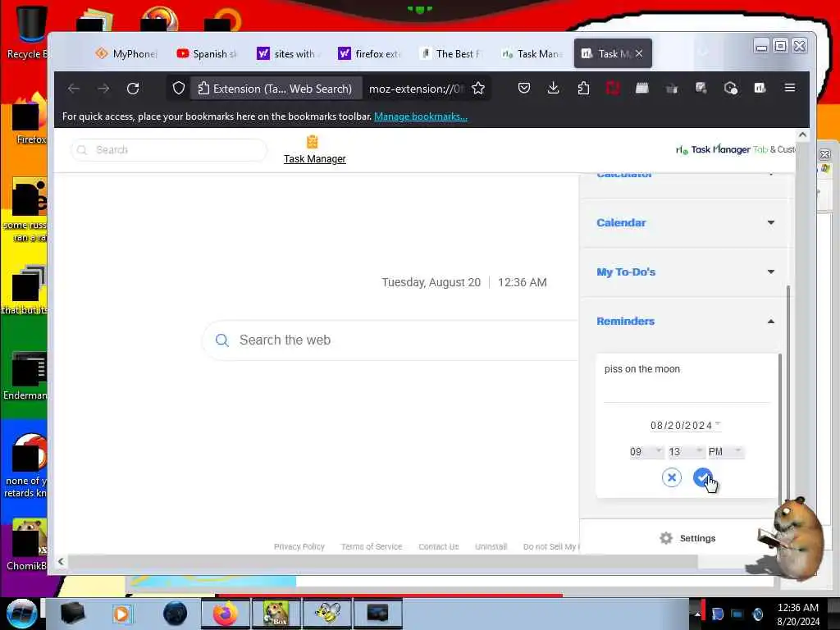Viewport: 840px width, 630px height.
Task: Open the Terms of Service link
Action: click(x=372, y=546)
